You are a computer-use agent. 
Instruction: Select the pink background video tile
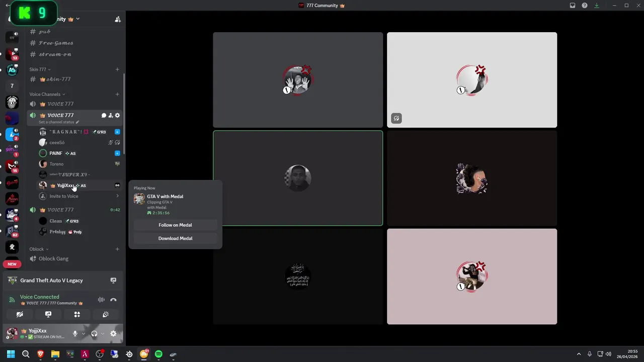click(472, 277)
